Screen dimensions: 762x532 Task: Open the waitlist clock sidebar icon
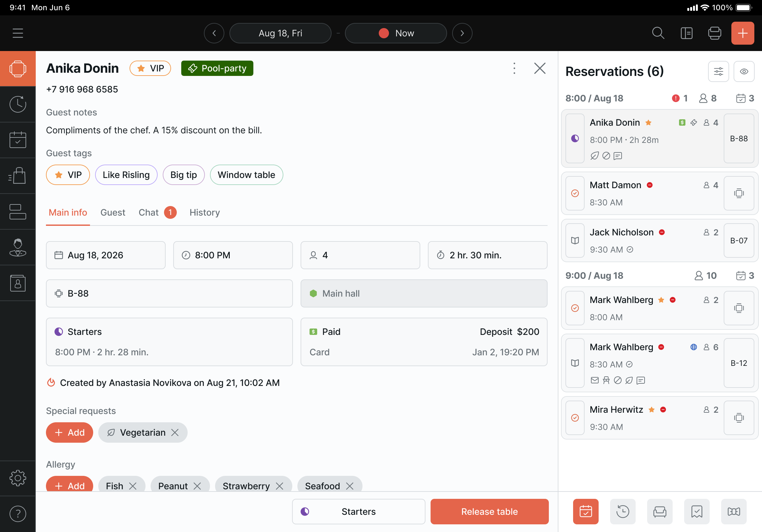click(x=18, y=104)
